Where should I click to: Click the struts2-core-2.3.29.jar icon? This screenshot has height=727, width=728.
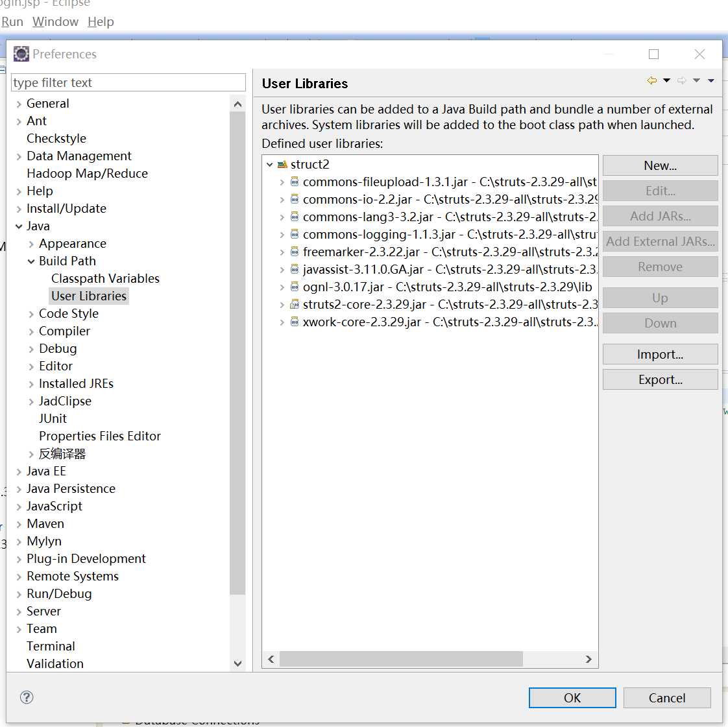pos(295,304)
